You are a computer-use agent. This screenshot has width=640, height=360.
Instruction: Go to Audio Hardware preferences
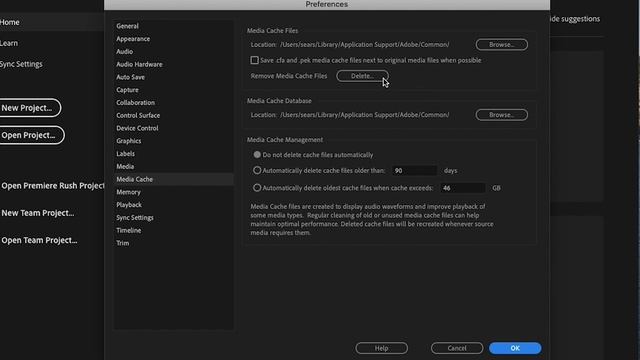tap(139, 64)
